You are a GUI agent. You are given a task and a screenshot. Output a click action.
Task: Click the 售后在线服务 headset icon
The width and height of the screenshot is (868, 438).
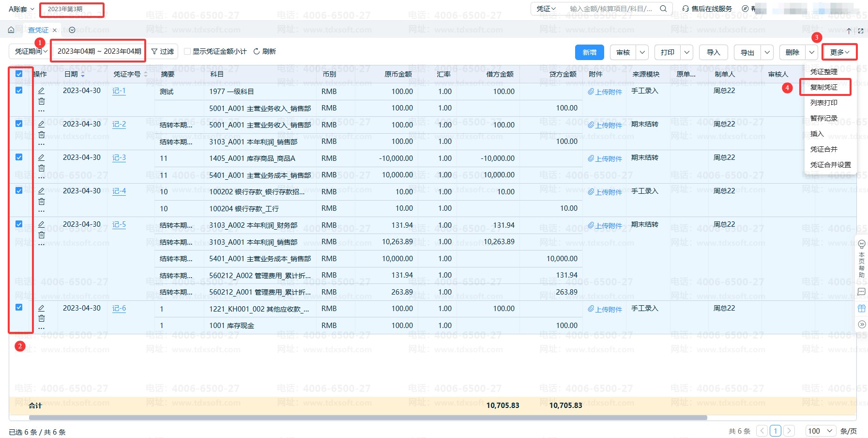tap(685, 9)
